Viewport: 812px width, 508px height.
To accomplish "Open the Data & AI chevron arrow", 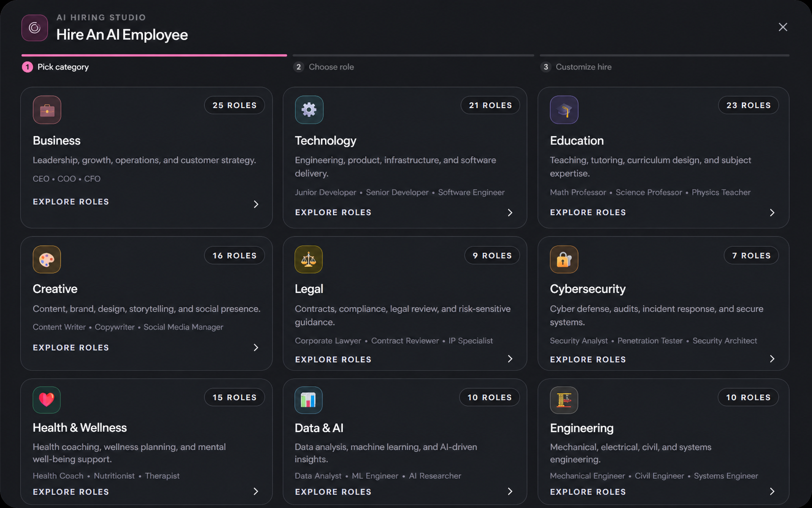I will [510, 492].
